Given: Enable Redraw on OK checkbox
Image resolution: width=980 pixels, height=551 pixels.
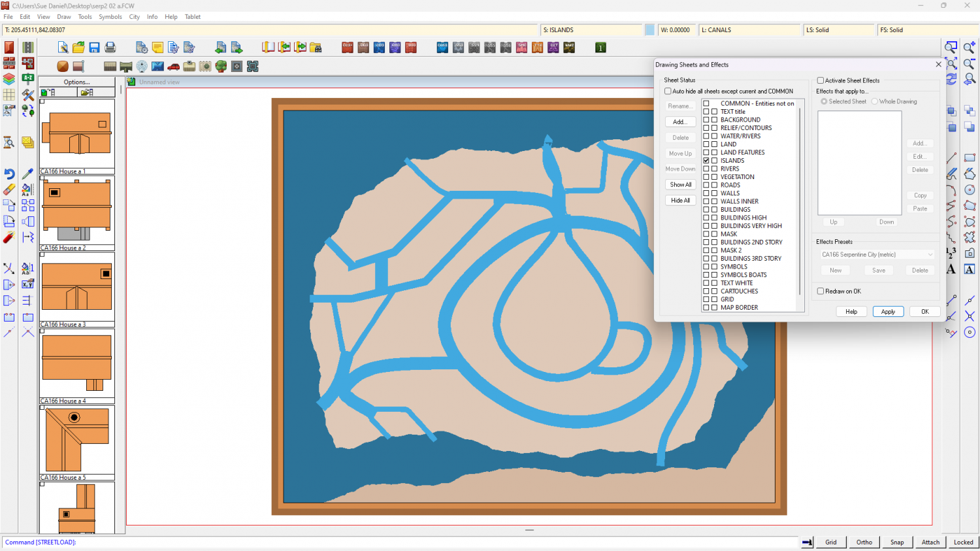Looking at the screenshot, I should [x=821, y=292].
